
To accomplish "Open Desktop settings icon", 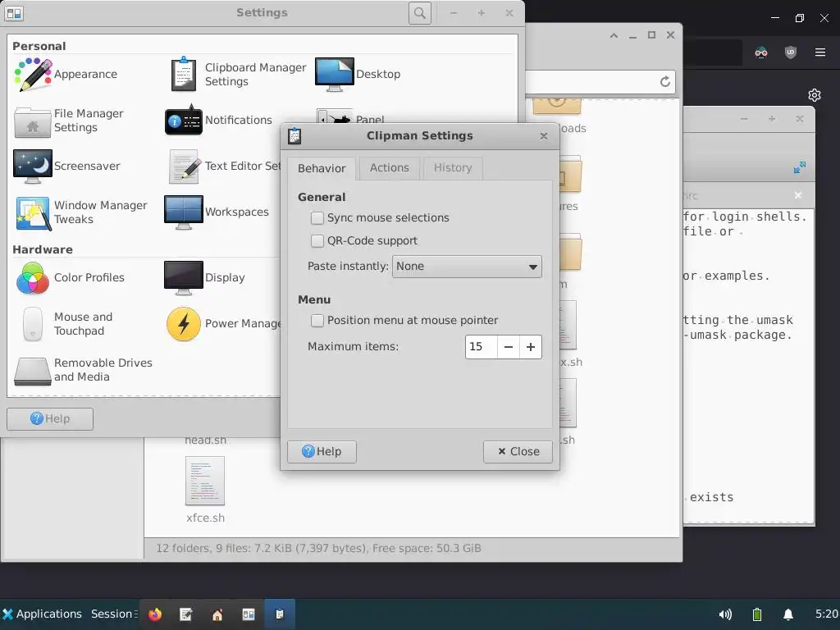I will pos(335,75).
